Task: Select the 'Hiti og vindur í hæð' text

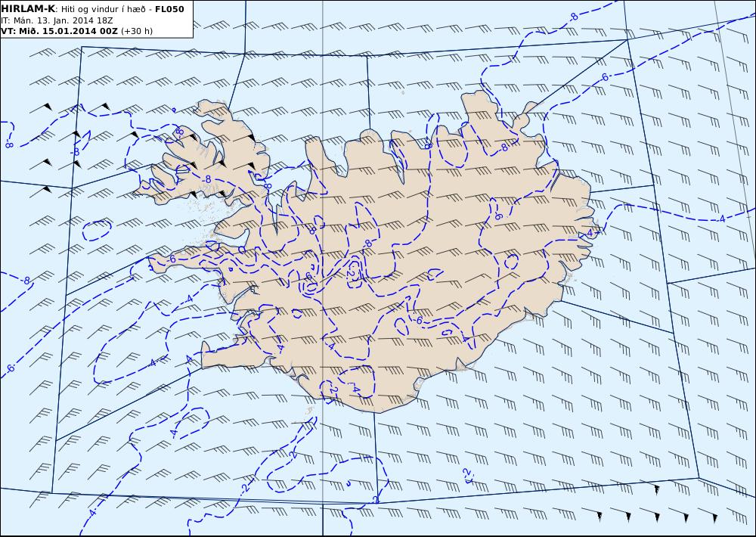Action: [x=103, y=9]
